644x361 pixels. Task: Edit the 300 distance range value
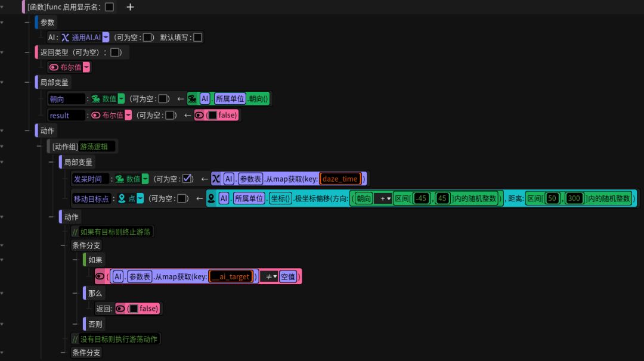click(x=574, y=198)
